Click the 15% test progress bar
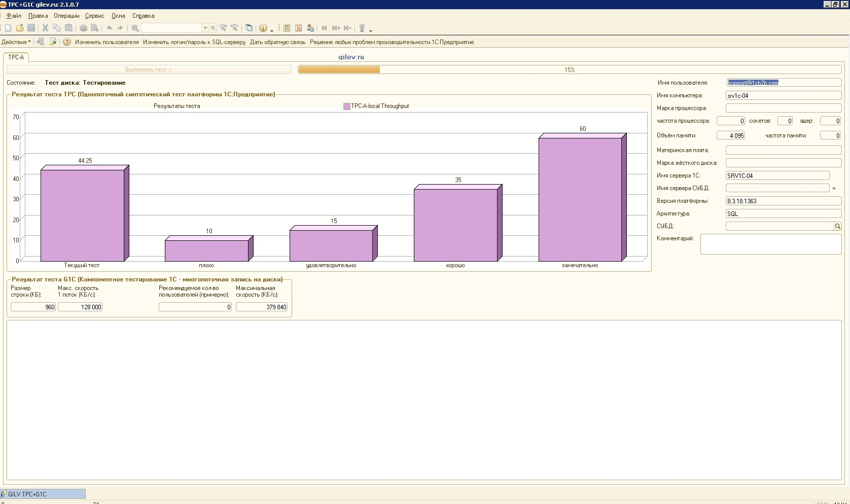The image size is (850, 504). tap(569, 69)
